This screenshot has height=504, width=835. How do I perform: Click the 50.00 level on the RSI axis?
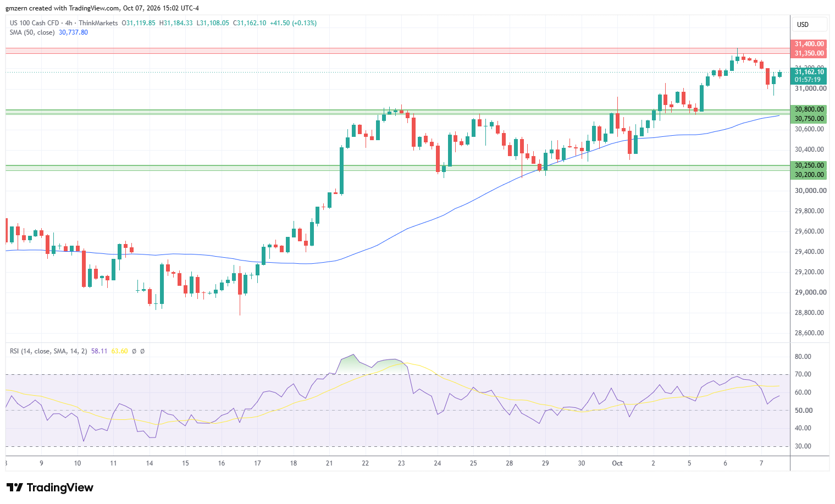click(803, 411)
